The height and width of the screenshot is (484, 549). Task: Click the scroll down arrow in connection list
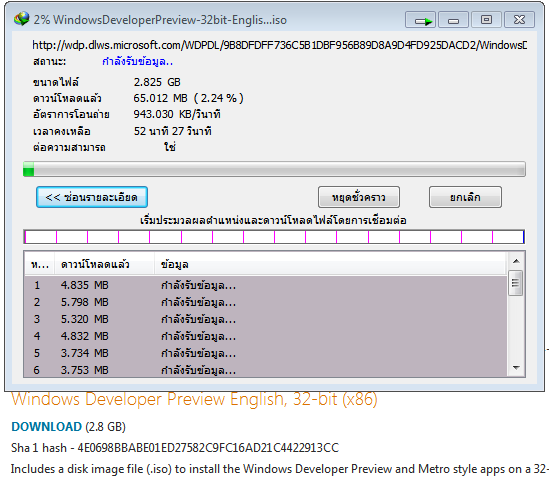coord(516,368)
